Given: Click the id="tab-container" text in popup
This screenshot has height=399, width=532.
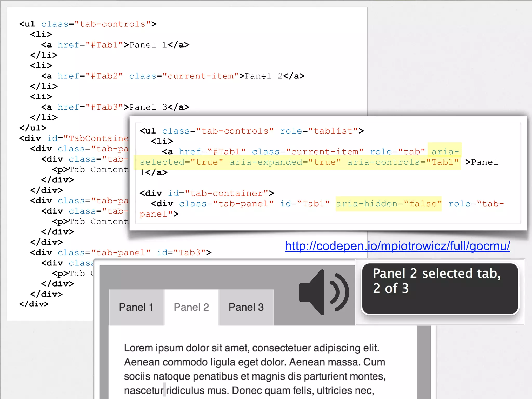Looking at the screenshot, I should click(x=218, y=193).
